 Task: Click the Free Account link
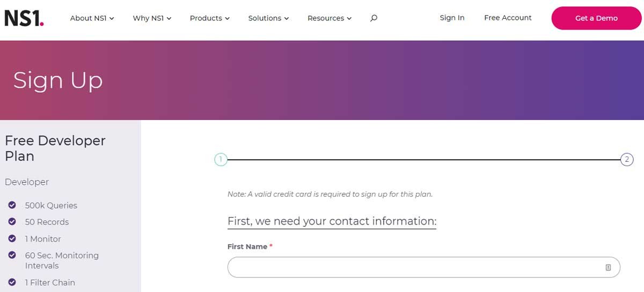(x=508, y=18)
